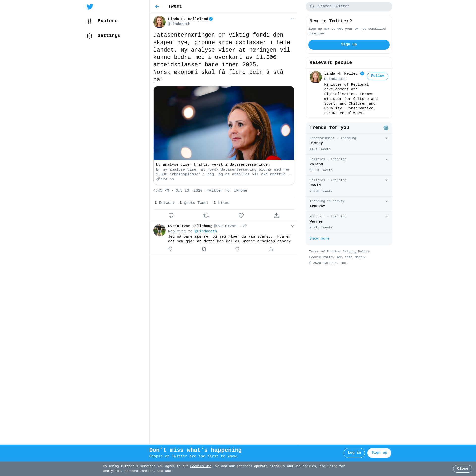Expand the More footer dropdown
Viewport: 476px width, 476px height.
[x=360, y=257]
